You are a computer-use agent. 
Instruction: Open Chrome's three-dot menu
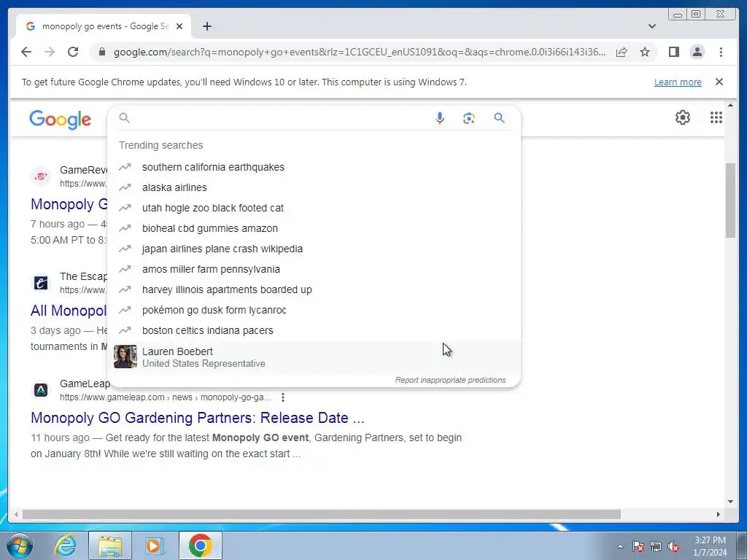(721, 52)
